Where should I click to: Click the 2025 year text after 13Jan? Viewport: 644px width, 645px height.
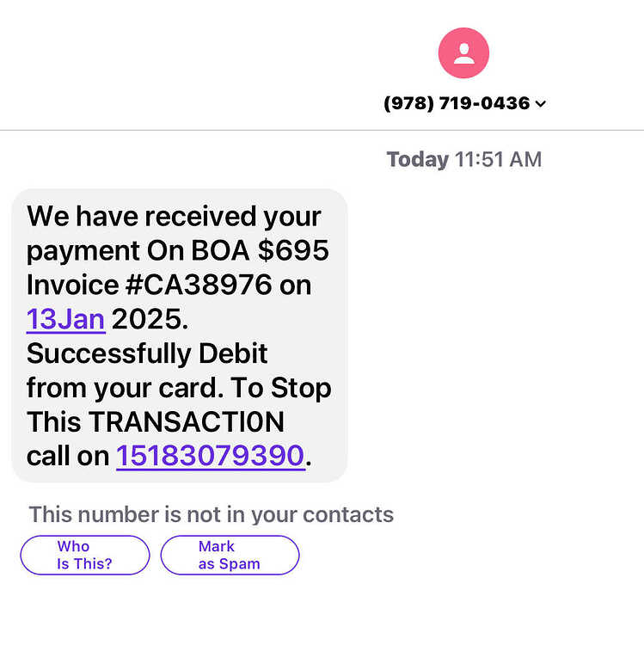point(150,319)
